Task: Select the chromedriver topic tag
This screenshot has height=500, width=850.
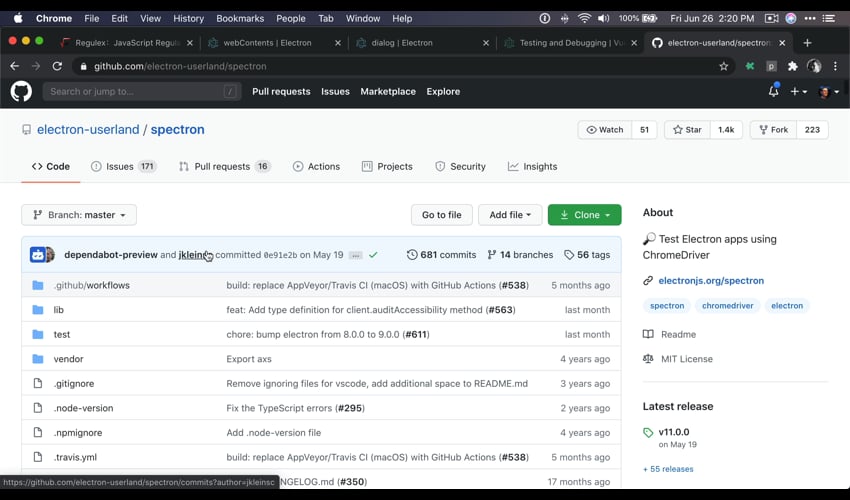Action: coord(727,305)
